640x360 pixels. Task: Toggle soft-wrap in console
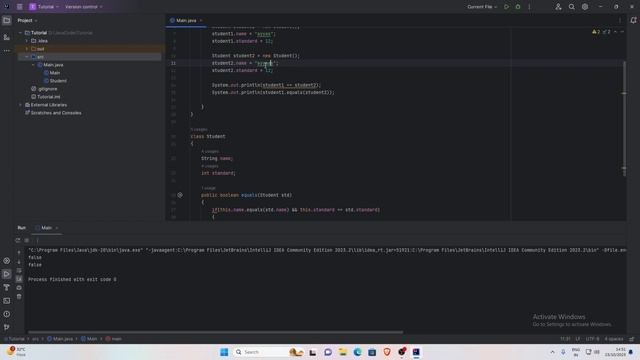pyautogui.click(x=19, y=270)
